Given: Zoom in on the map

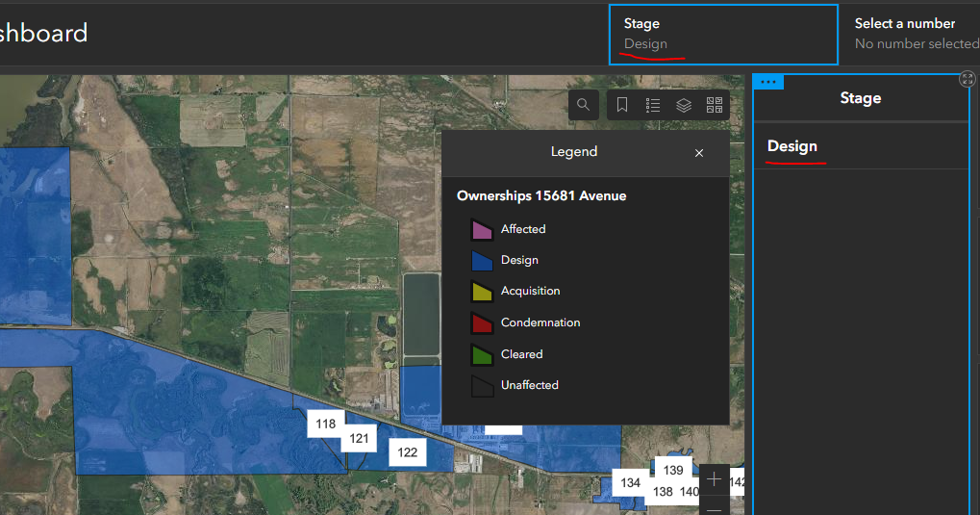Looking at the screenshot, I should [x=714, y=479].
